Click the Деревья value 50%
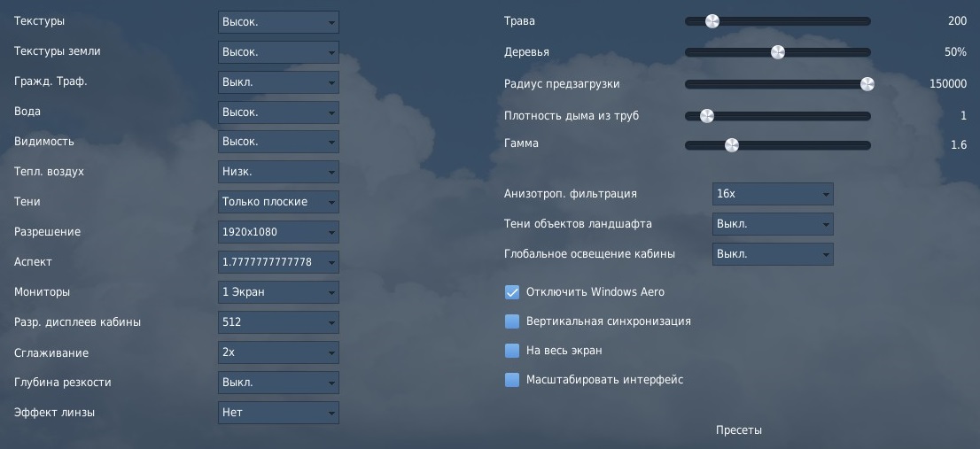 tap(955, 52)
